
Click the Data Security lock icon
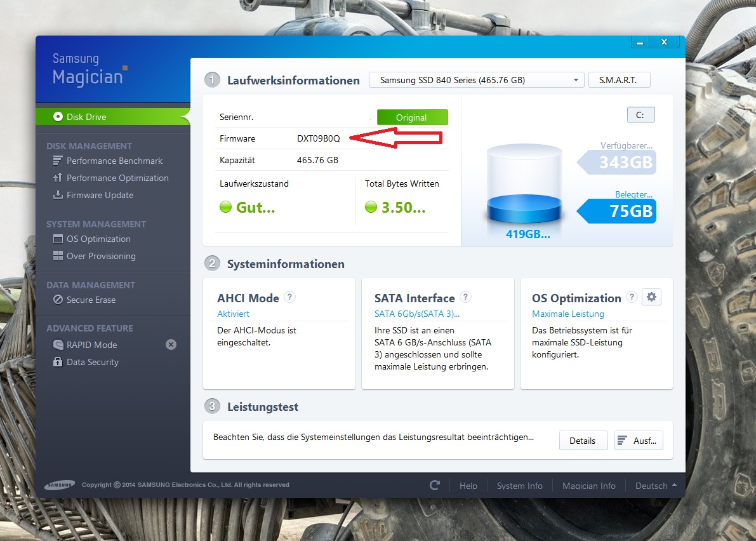(x=58, y=362)
